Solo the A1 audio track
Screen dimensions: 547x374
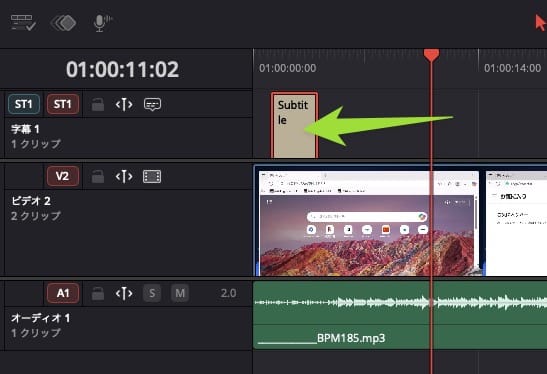[x=152, y=293]
